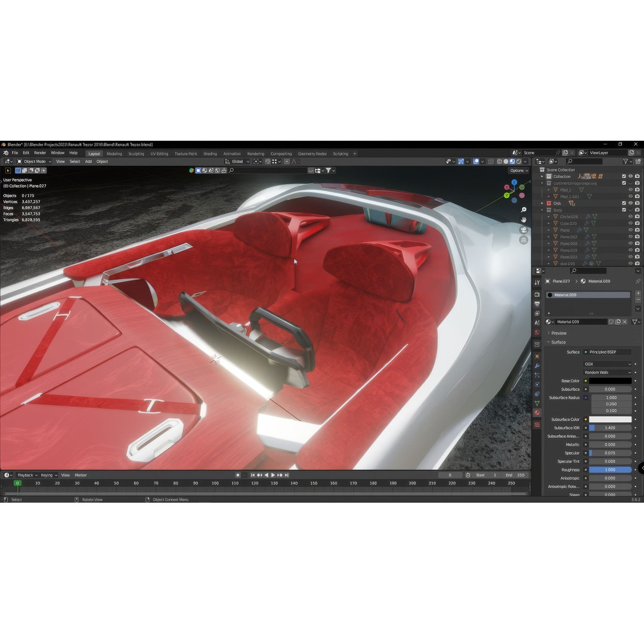Viewport: 644px width, 644px height.
Task: Click the fake user shield icon for Material.009
Action: [x=611, y=321]
